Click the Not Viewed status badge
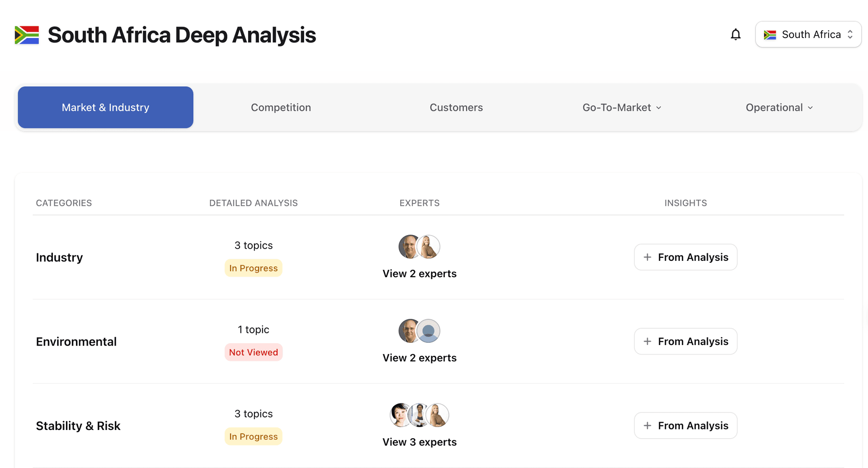Image resolution: width=868 pixels, height=468 pixels. click(253, 352)
